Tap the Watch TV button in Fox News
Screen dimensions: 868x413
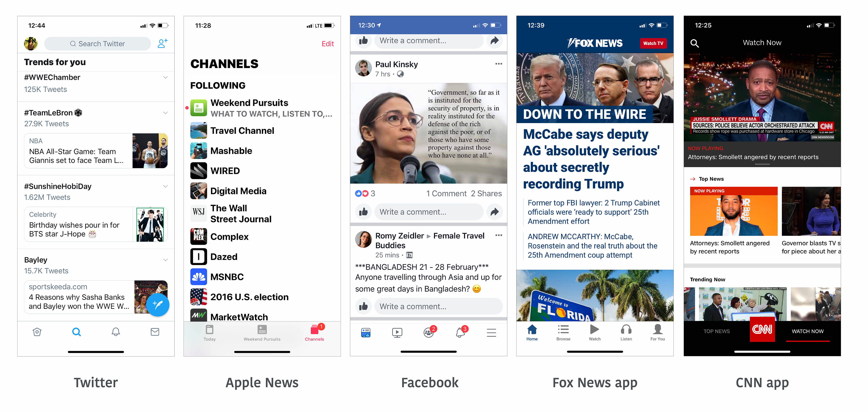(653, 43)
